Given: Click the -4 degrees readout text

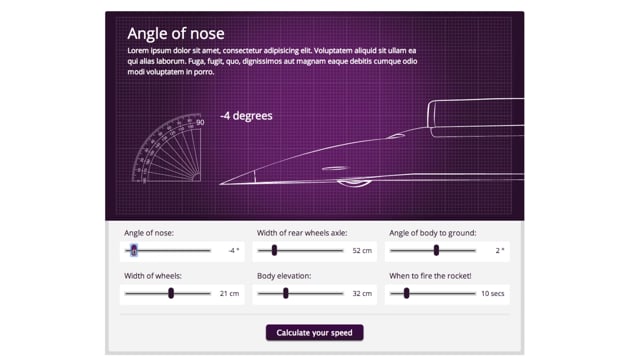Looking at the screenshot, I should [246, 116].
